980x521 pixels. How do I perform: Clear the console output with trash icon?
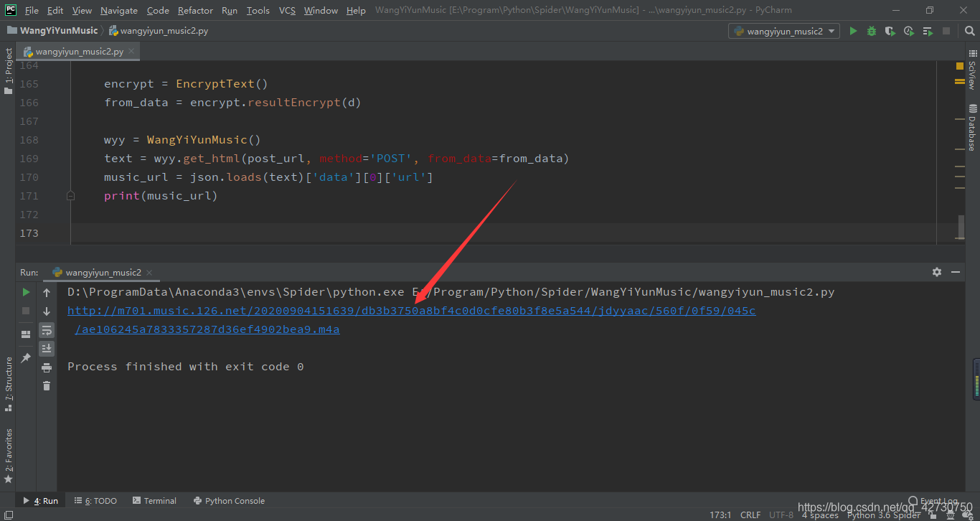[47, 386]
